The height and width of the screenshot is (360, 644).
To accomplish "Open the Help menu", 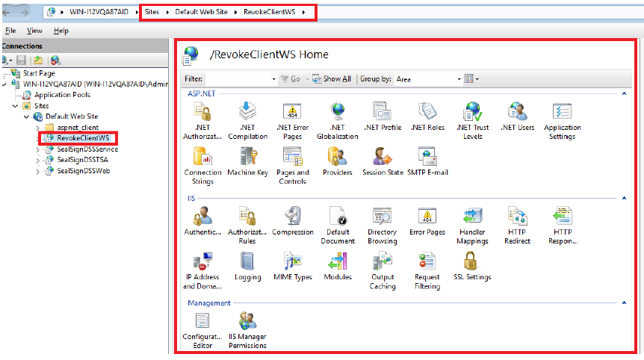I will tap(61, 31).
